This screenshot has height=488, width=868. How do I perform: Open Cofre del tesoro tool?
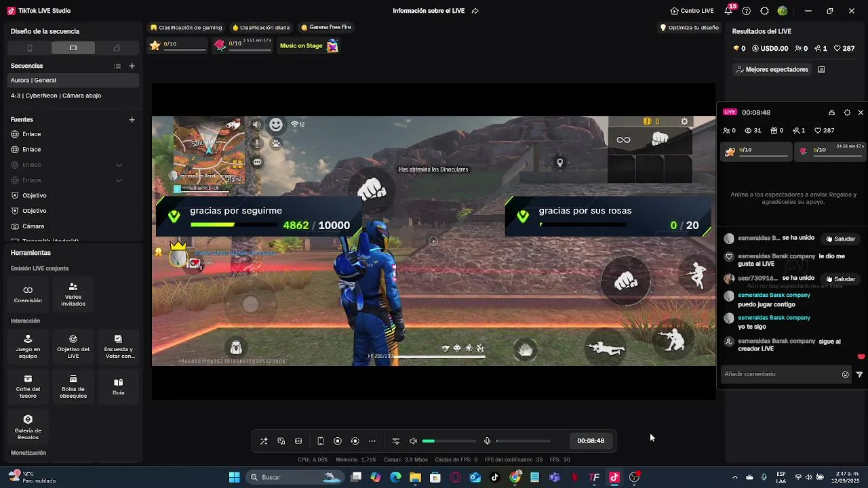coord(28,386)
